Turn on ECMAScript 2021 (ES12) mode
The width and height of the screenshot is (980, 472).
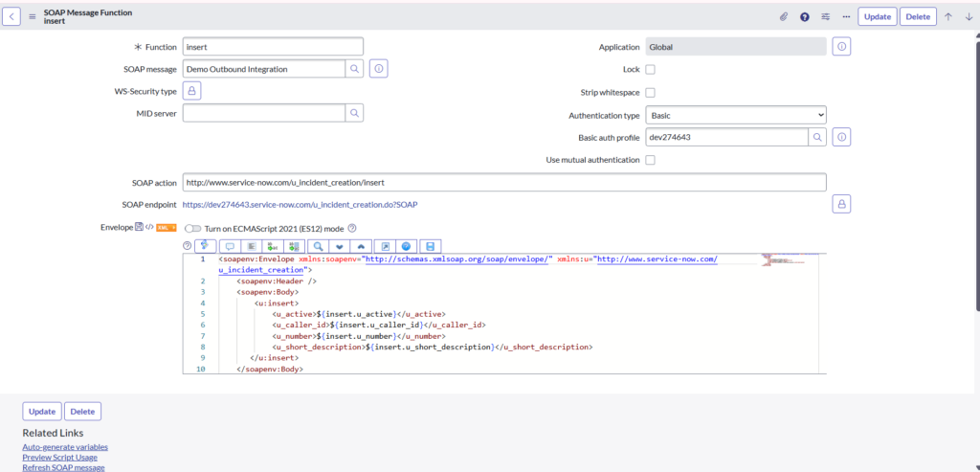pos(192,228)
